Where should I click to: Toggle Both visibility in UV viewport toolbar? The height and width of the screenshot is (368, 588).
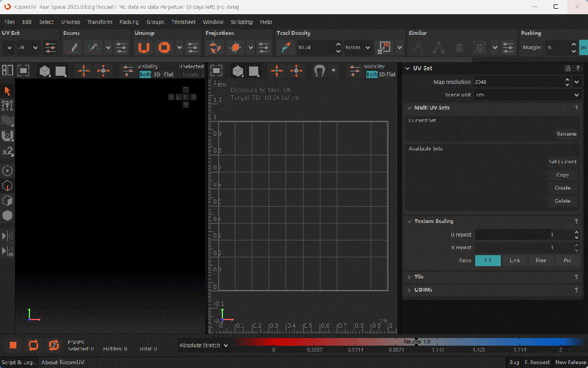click(372, 74)
